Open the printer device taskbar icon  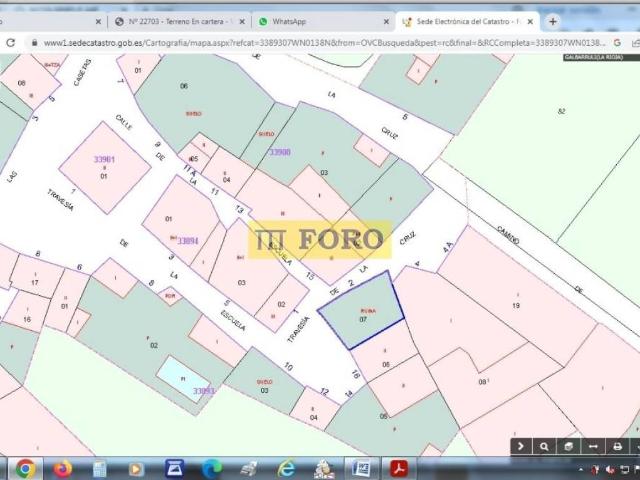[x=249, y=469]
